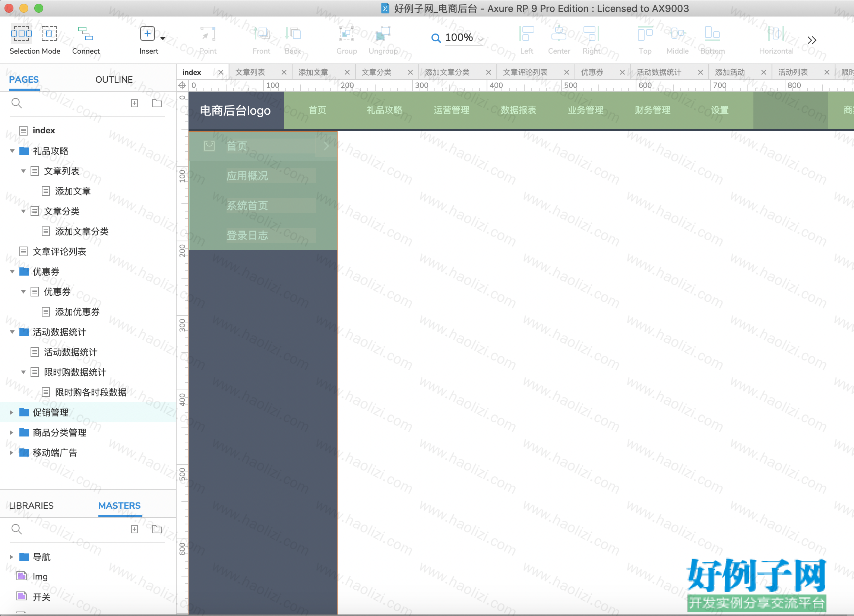
Task: Send selection to Back
Action: click(293, 39)
